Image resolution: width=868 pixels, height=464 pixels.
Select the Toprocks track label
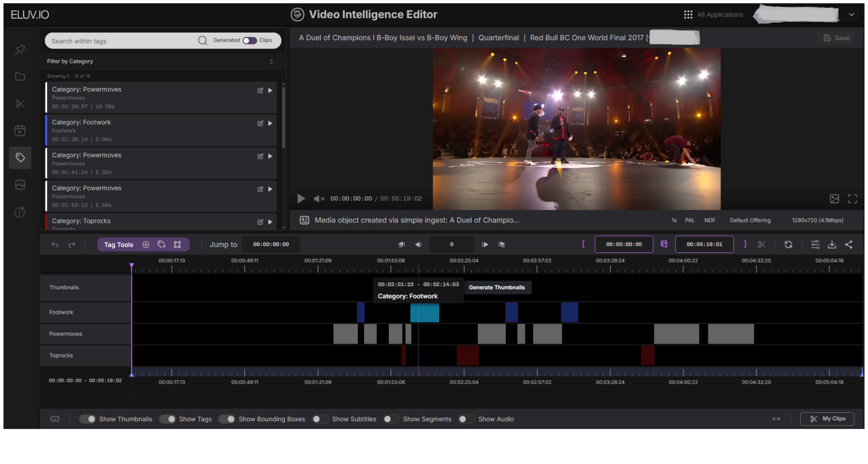click(61, 355)
